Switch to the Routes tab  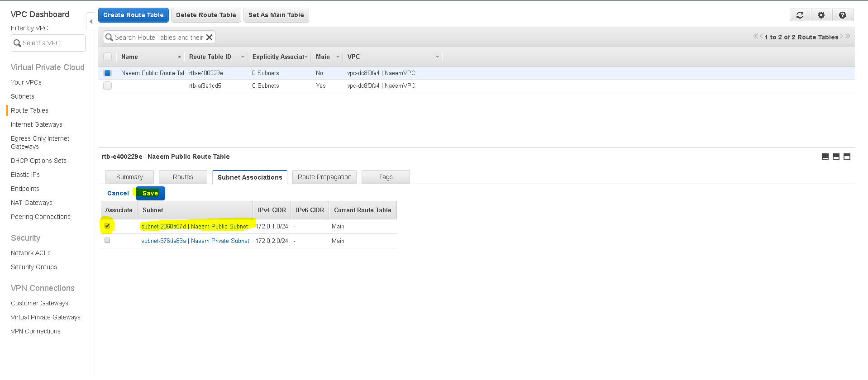click(x=183, y=177)
